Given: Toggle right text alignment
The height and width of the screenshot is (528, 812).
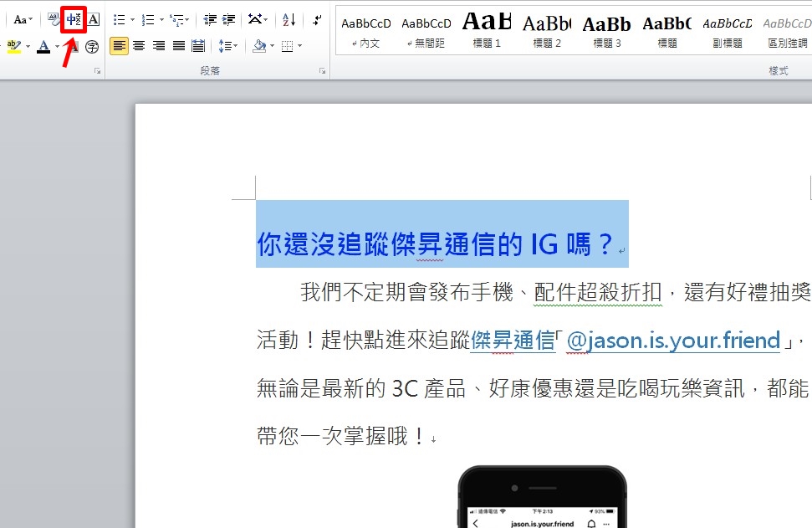Looking at the screenshot, I should pos(158,47).
